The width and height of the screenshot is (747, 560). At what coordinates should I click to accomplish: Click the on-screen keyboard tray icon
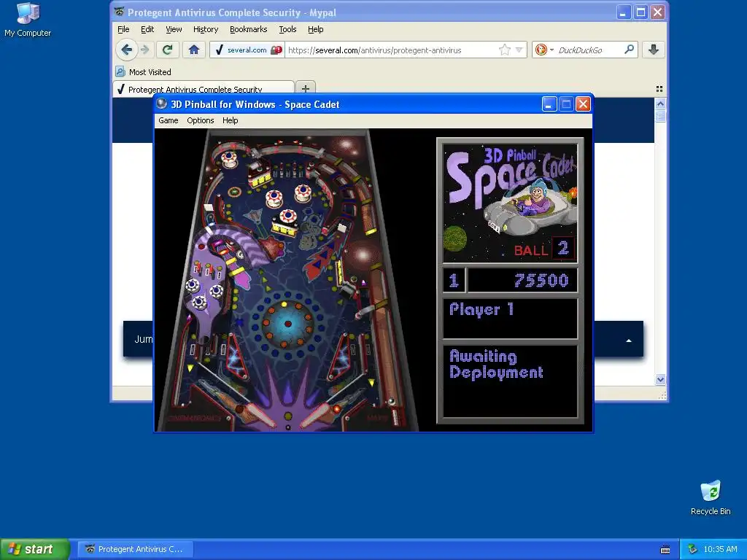tap(665, 550)
